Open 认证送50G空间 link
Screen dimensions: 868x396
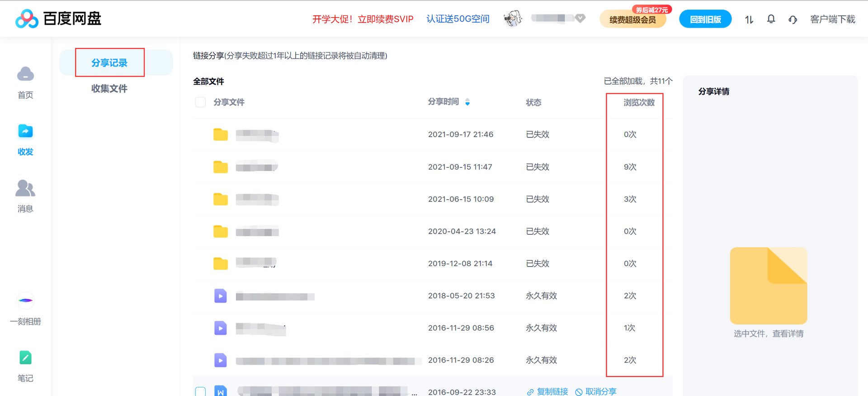pyautogui.click(x=458, y=19)
